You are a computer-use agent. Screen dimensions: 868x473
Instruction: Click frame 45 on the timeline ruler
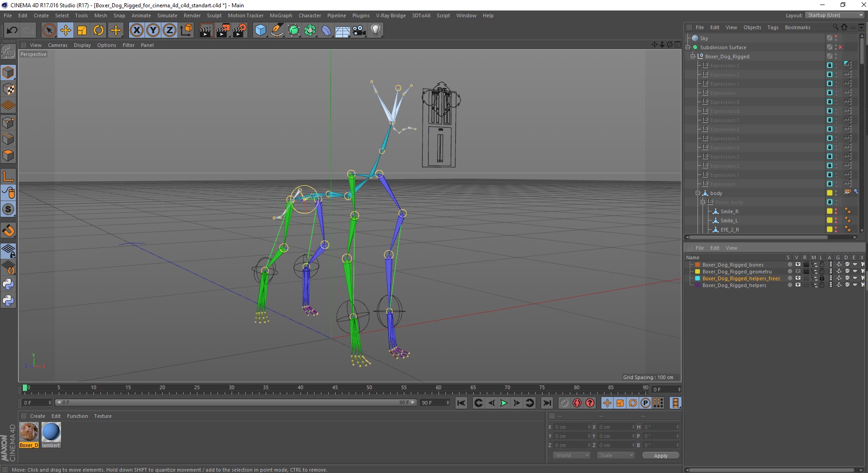point(335,388)
